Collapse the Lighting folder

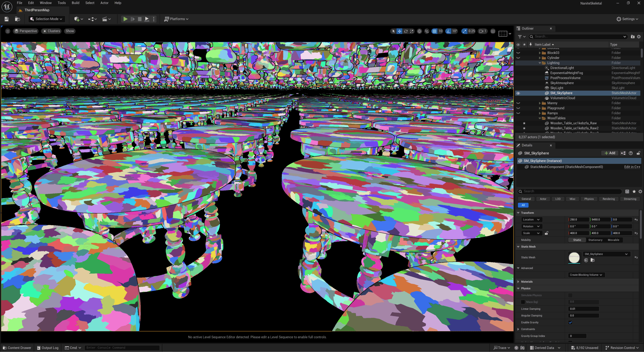(540, 63)
